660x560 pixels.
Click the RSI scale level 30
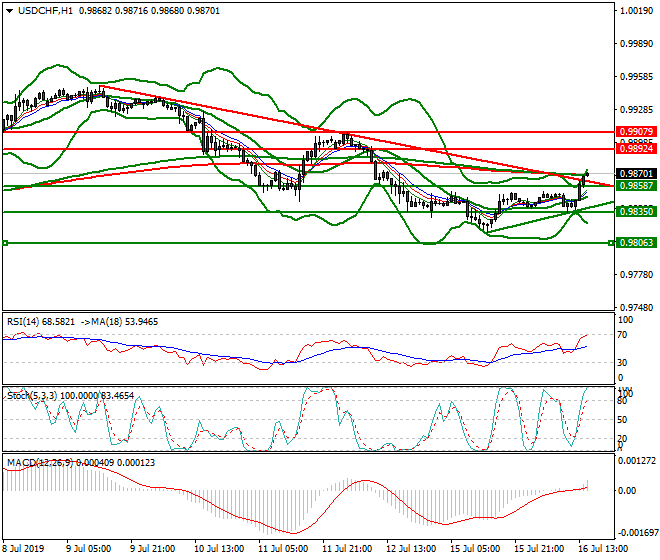click(x=622, y=363)
